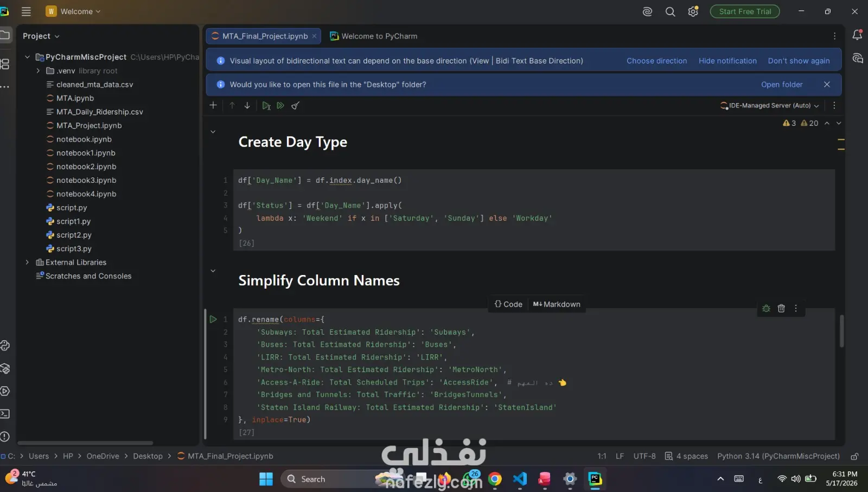
Task: Click the editor vertical scrollbar thumb
Action: point(842,331)
